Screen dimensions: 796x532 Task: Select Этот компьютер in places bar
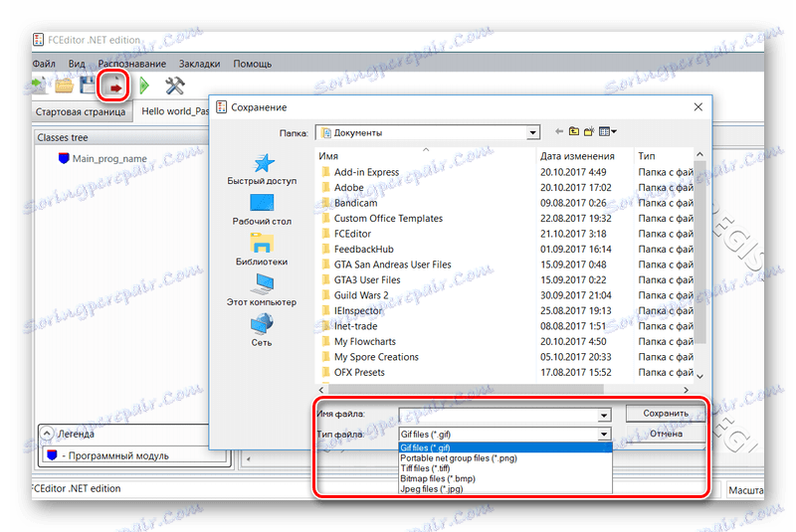(262, 290)
